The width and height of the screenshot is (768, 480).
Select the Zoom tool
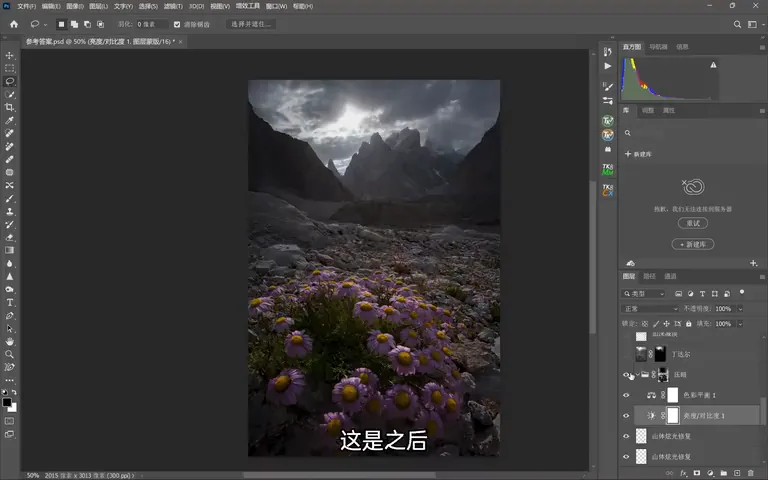point(9,354)
